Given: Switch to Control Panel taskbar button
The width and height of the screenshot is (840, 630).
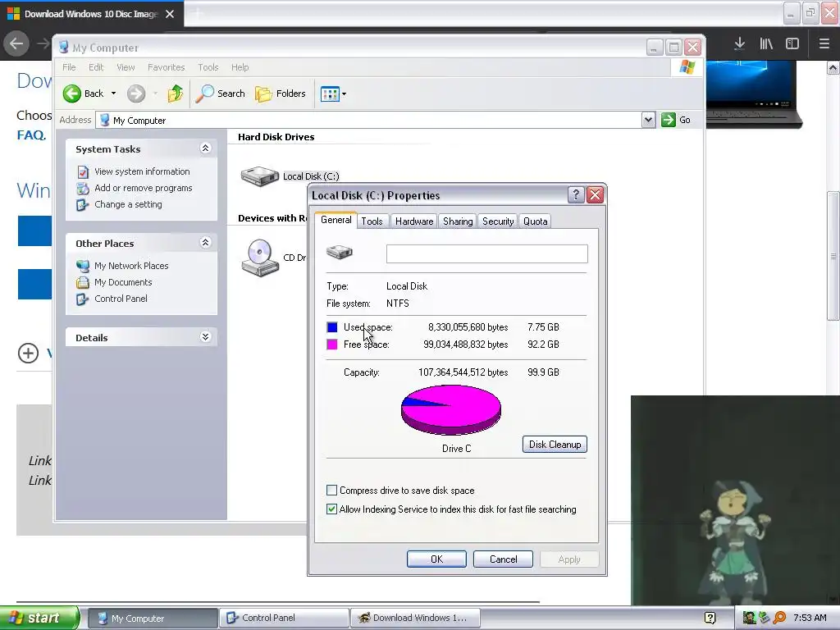Looking at the screenshot, I should pyautogui.click(x=284, y=619).
